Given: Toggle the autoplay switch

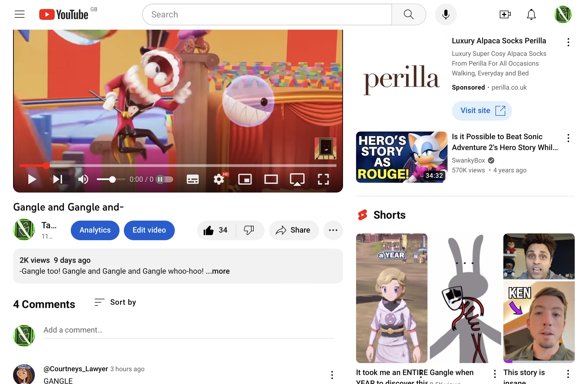Looking at the screenshot, I should click(x=164, y=179).
